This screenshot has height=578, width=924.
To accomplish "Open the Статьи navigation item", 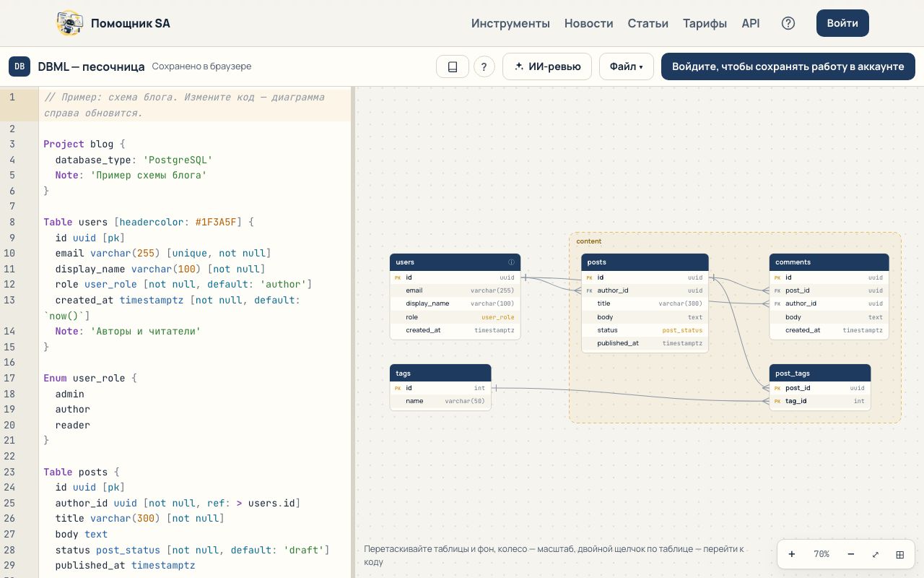I will click(648, 23).
